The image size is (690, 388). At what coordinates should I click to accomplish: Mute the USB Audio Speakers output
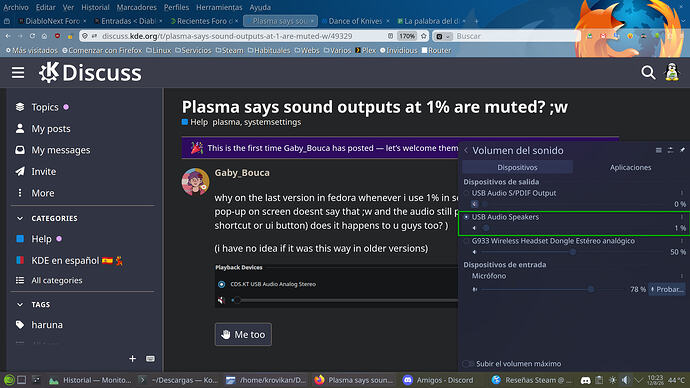(x=474, y=228)
